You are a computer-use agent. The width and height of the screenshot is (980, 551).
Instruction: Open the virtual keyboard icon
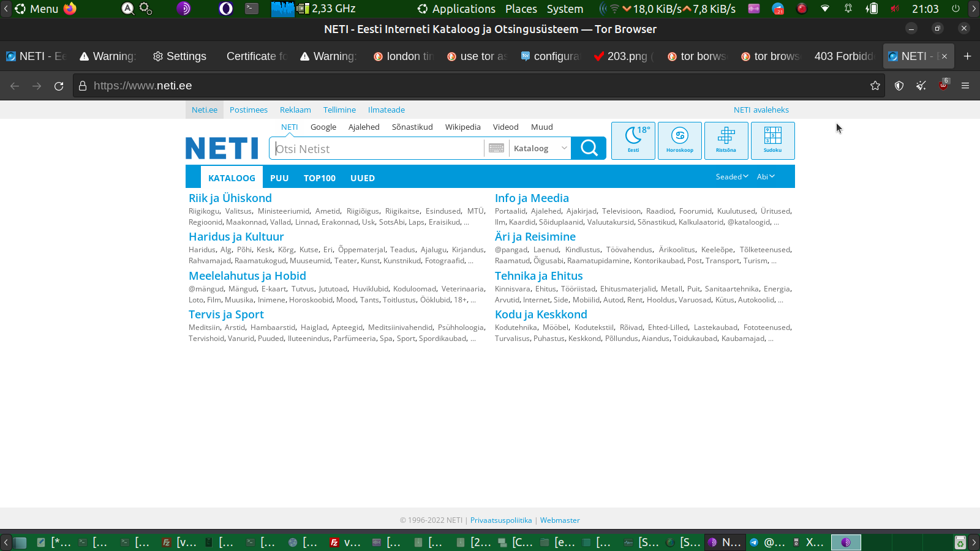[497, 148]
